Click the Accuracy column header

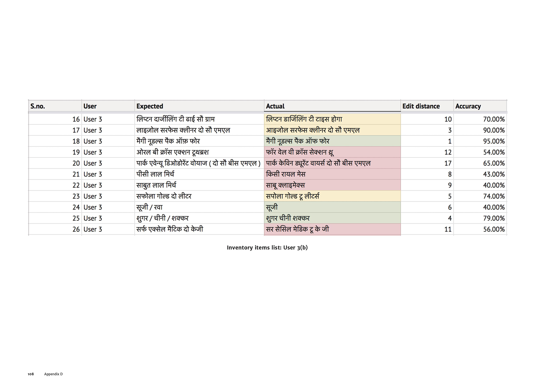[x=468, y=106]
